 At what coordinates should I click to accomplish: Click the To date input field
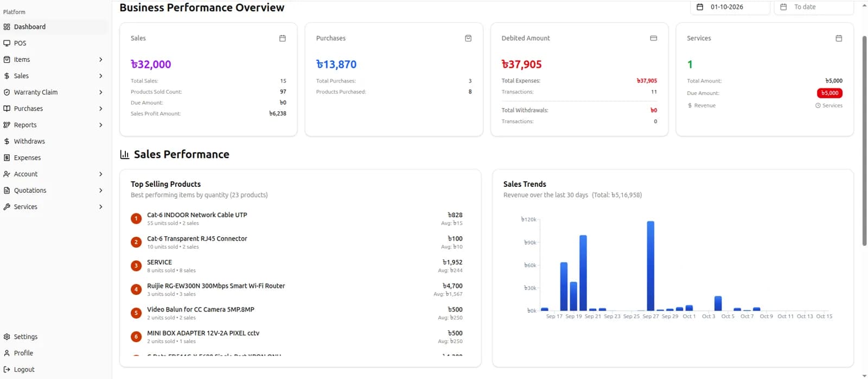[814, 7]
